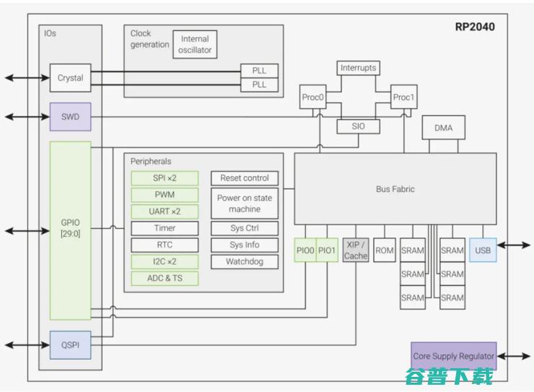Click the Proc0 processor block

pos(312,97)
